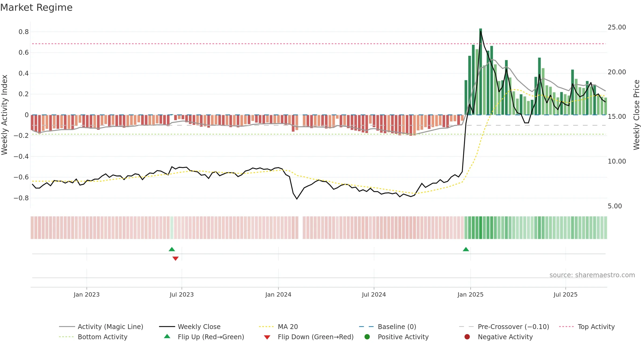Click the blue dashed Baseline legend swatch
The height and width of the screenshot is (362, 644).
pos(366,327)
